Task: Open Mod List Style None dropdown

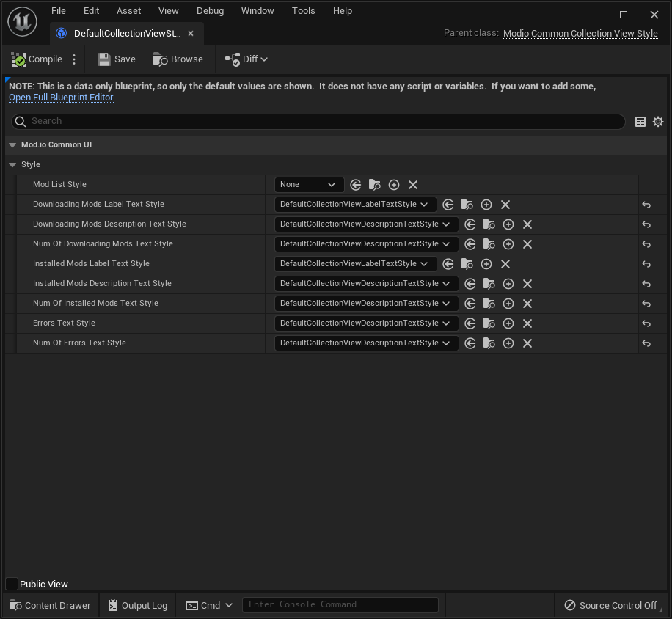Action: 309,185
